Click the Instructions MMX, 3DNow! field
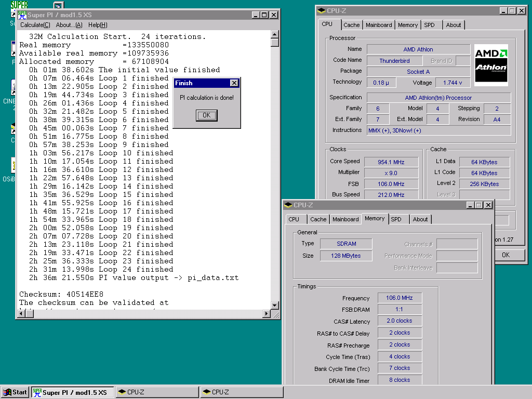The height and width of the screenshot is (399, 532). [x=438, y=130]
